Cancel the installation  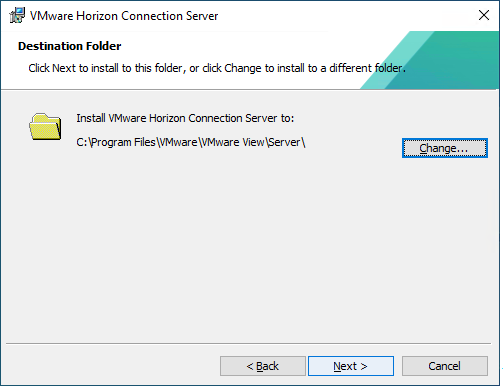pos(445,366)
